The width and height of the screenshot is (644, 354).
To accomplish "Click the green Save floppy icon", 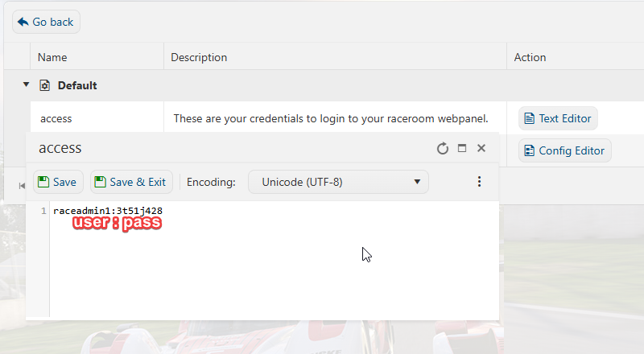I will pos(43,182).
